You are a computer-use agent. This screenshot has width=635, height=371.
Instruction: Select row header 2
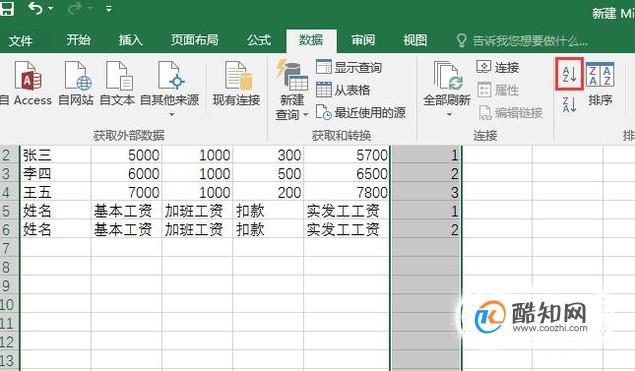(9, 155)
